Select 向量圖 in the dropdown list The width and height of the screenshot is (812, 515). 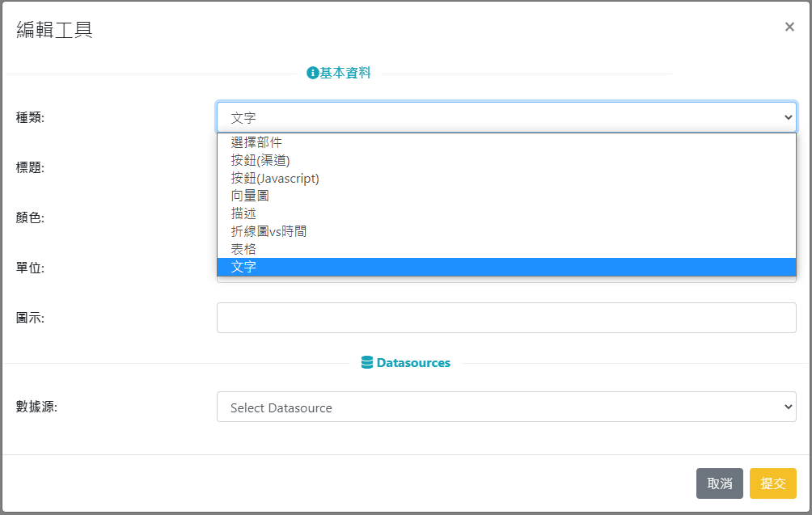click(250, 196)
